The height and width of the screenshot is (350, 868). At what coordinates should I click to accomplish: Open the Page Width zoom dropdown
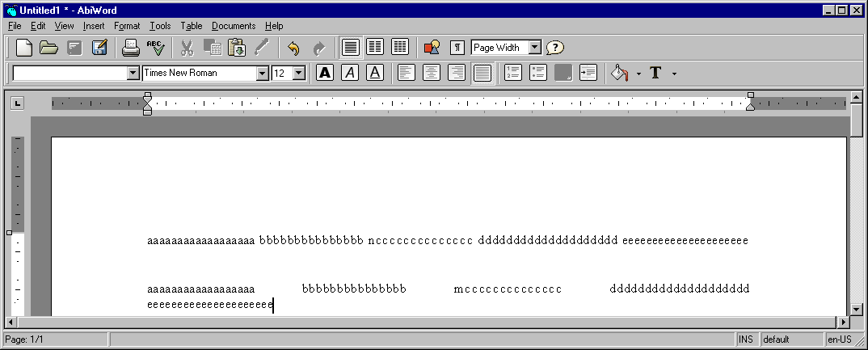pyautogui.click(x=534, y=48)
